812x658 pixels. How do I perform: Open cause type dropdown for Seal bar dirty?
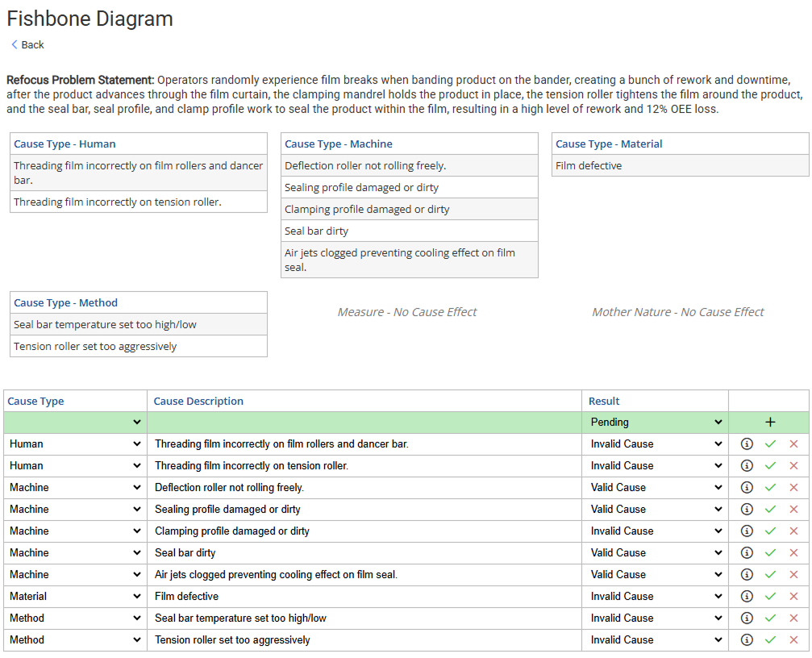(x=75, y=553)
